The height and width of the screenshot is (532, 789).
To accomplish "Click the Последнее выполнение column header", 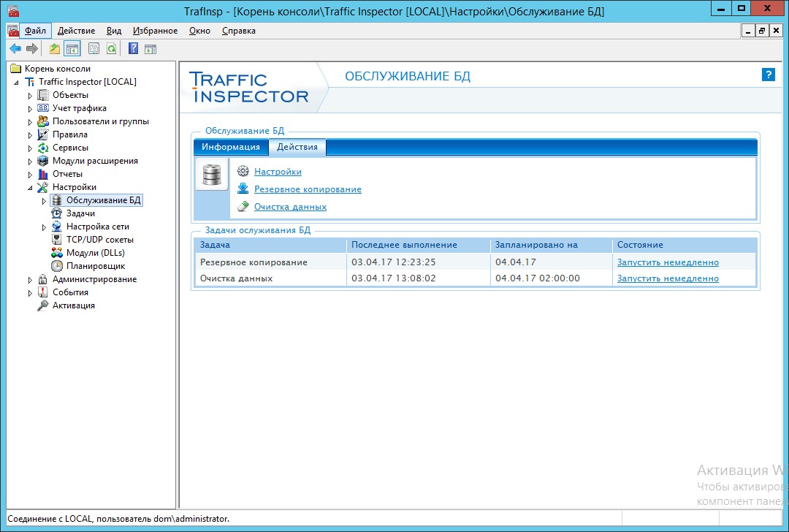I will point(418,245).
